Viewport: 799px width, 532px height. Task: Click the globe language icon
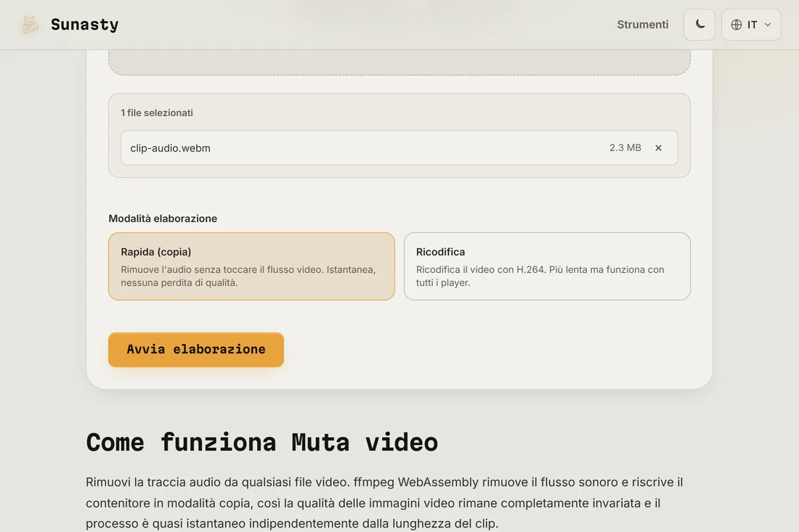(737, 25)
